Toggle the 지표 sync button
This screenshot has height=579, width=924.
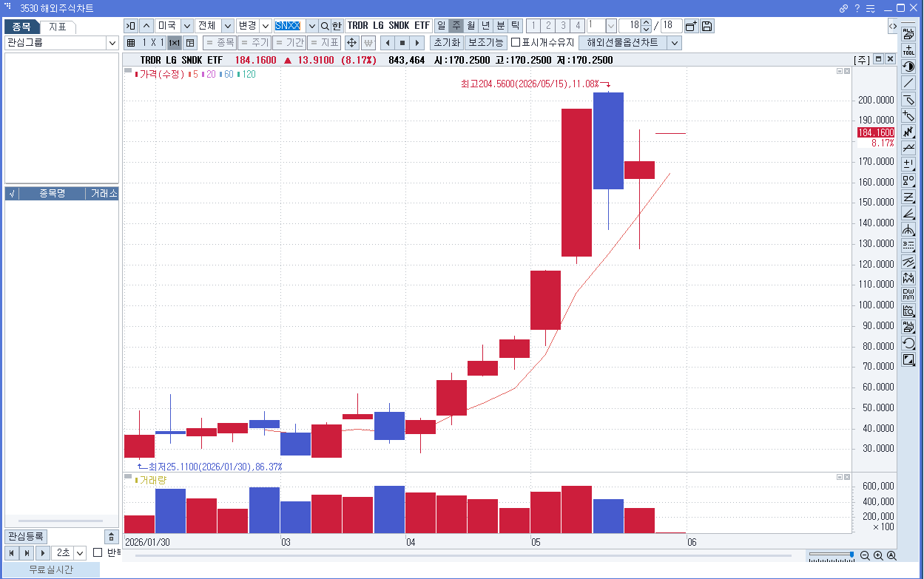pos(324,43)
